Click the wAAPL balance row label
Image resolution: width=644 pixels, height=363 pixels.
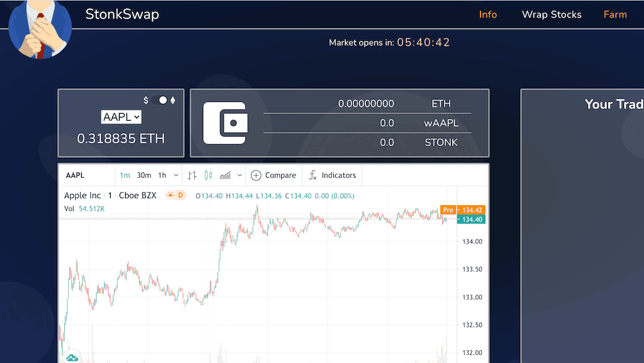[x=441, y=123]
